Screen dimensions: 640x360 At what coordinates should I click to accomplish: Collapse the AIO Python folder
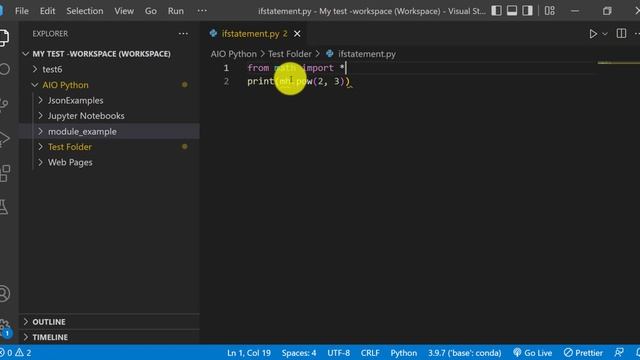tap(109, 84)
